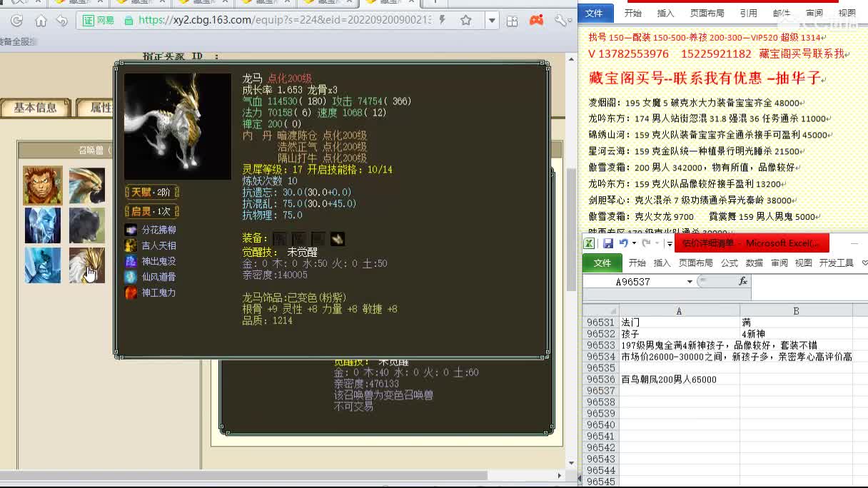
Task: Click the green lock security icon
Action: [129, 21]
